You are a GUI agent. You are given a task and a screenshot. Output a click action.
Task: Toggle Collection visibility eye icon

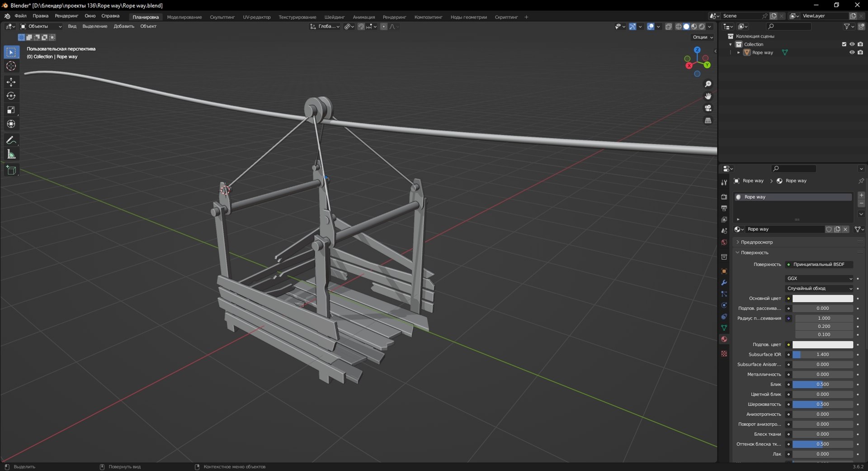(x=852, y=44)
